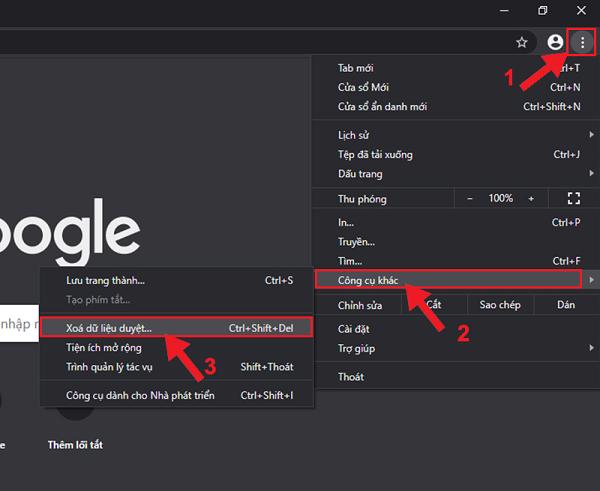The image size is (600, 491).
Task: Toggle fullscreen mode icon in zoom row
Action: click(x=573, y=199)
